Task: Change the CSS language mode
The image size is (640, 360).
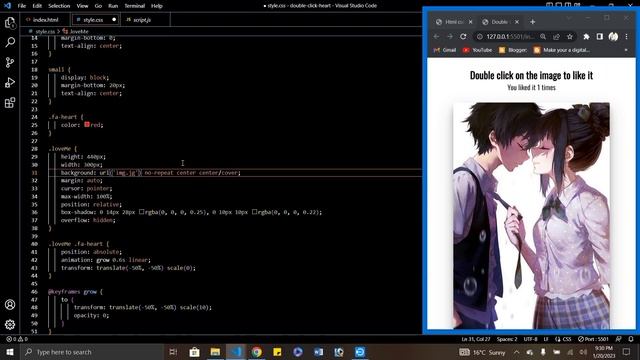Action: pyautogui.click(x=563, y=339)
